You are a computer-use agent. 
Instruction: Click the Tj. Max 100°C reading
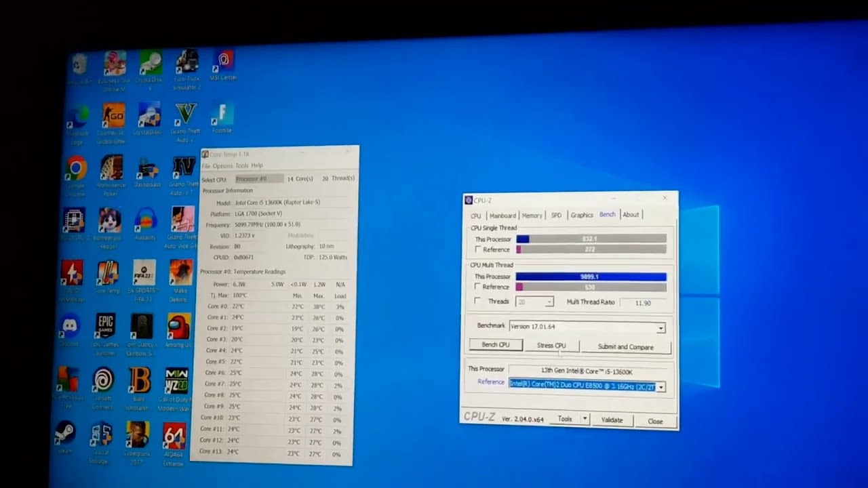[240, 296]
